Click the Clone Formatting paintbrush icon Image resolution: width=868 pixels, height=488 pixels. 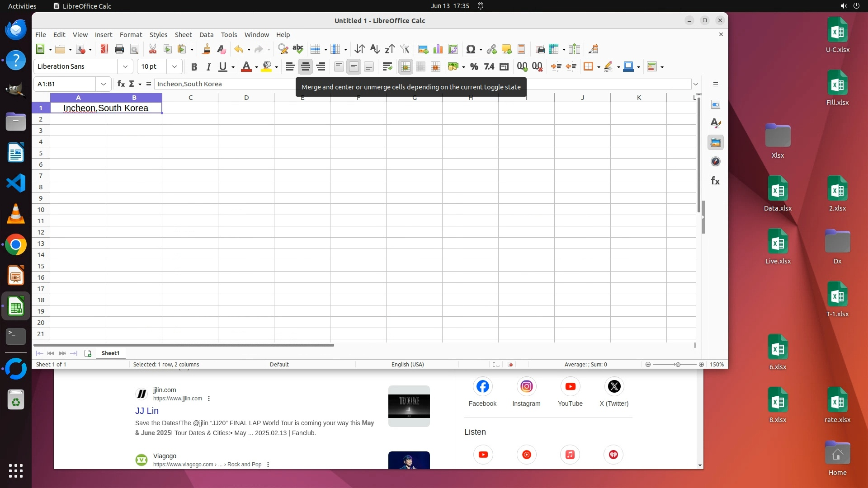click(x=207, y=49)
